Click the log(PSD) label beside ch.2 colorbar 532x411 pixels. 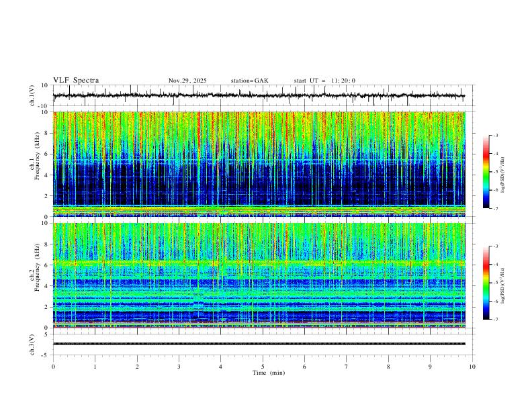pyautogui.click(x=502, y=285)
